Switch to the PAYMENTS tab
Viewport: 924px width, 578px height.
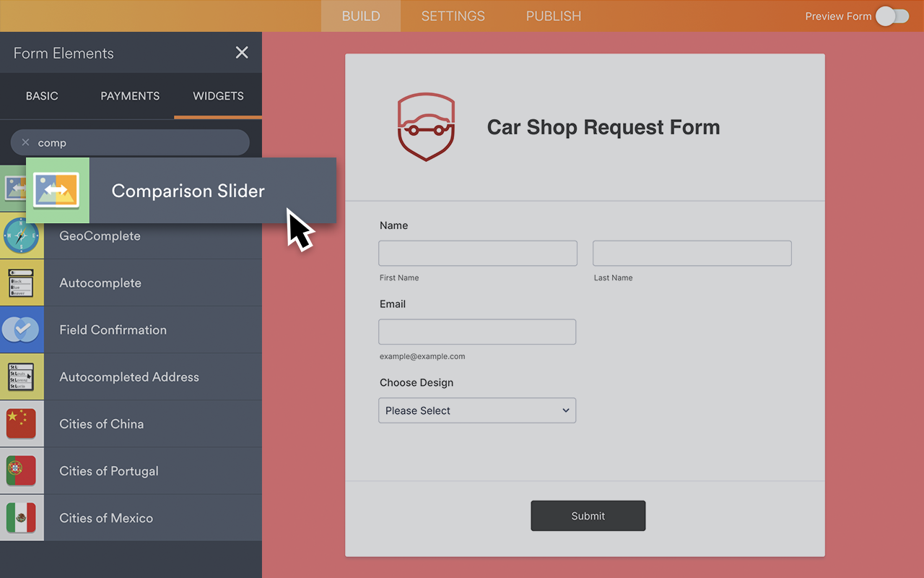click(129, 95)
